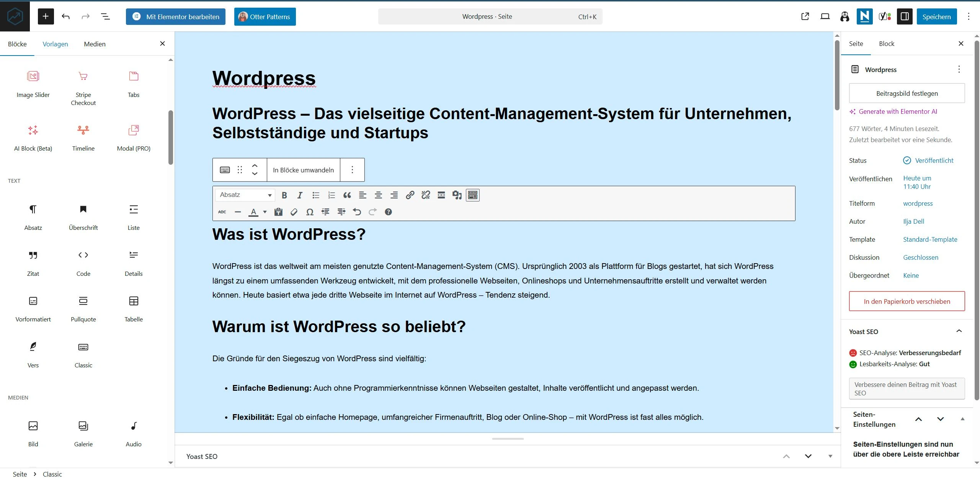Open the Wordpress · Seite command palette field

pos(490,16)
